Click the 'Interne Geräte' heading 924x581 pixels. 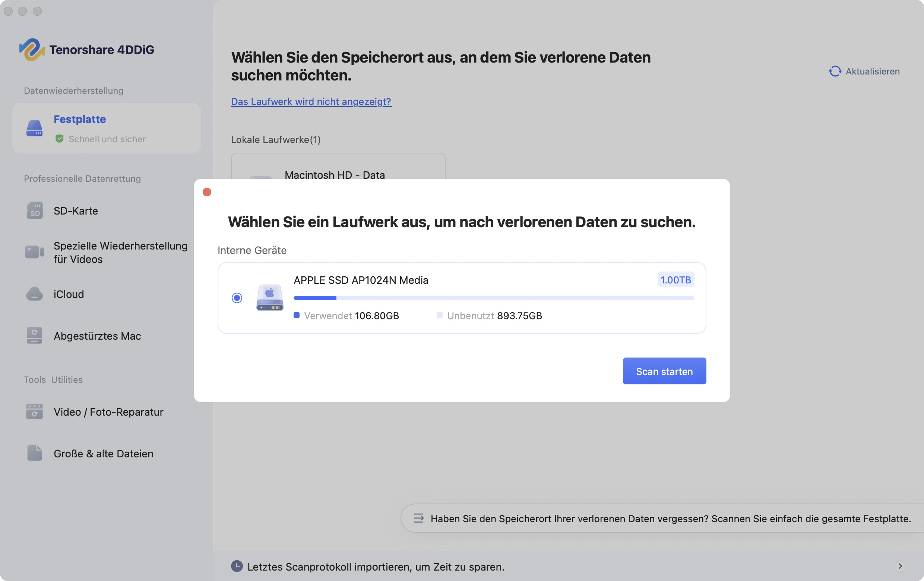pos(252,250)
